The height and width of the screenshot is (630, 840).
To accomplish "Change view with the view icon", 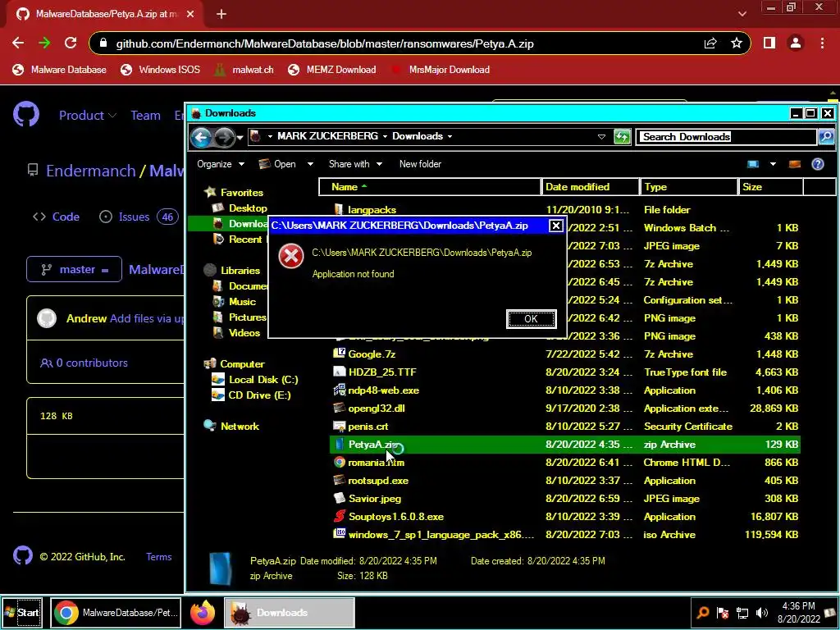I will [753, 164].
